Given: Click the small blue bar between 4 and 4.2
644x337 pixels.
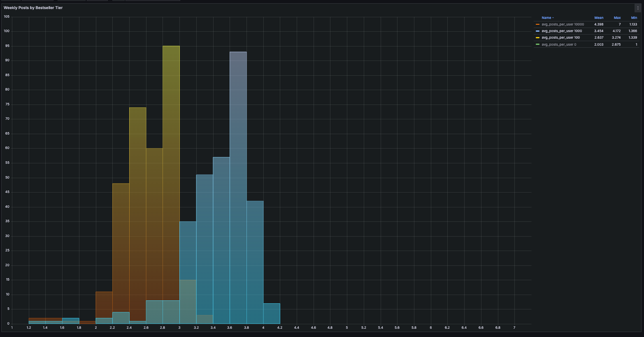Looking at the screenshot, I should point(272,314).
